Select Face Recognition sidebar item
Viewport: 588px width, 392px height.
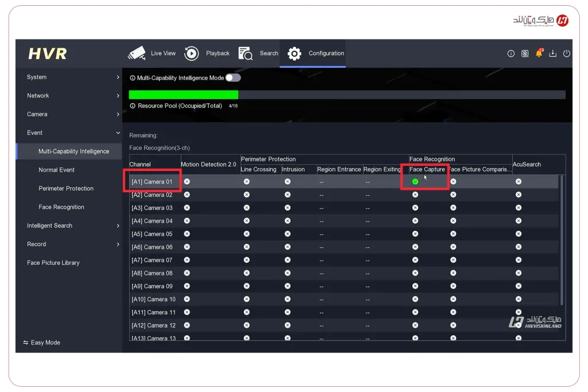click(61, 207)
